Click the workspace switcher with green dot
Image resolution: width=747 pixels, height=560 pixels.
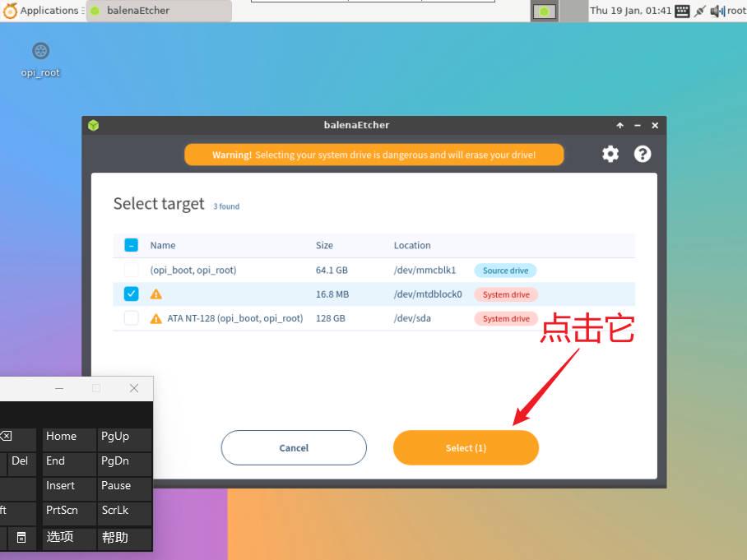click(544, 11)
